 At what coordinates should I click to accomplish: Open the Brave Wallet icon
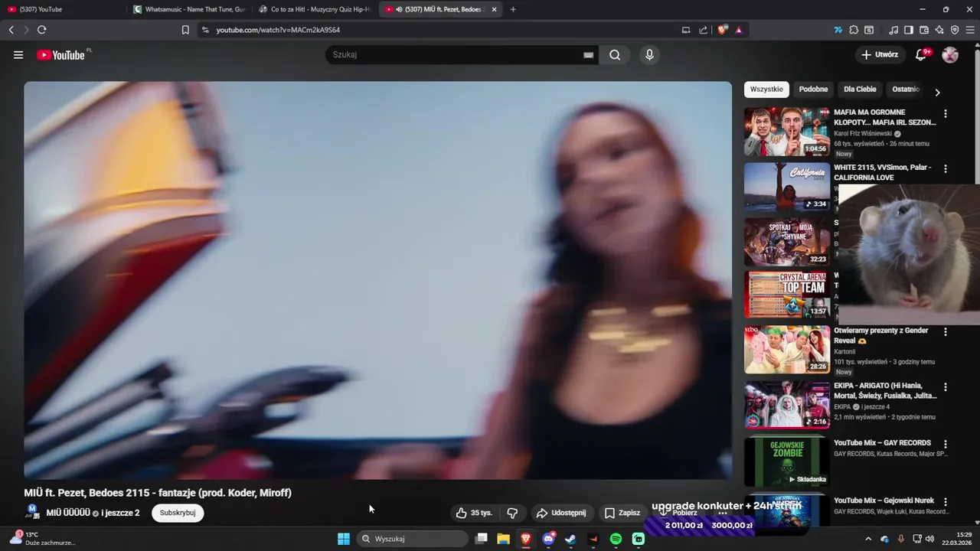coord(924,30)
